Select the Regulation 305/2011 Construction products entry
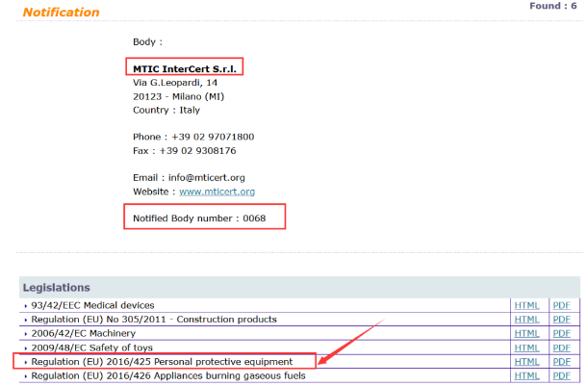588x386 pixels. point(154,320)
